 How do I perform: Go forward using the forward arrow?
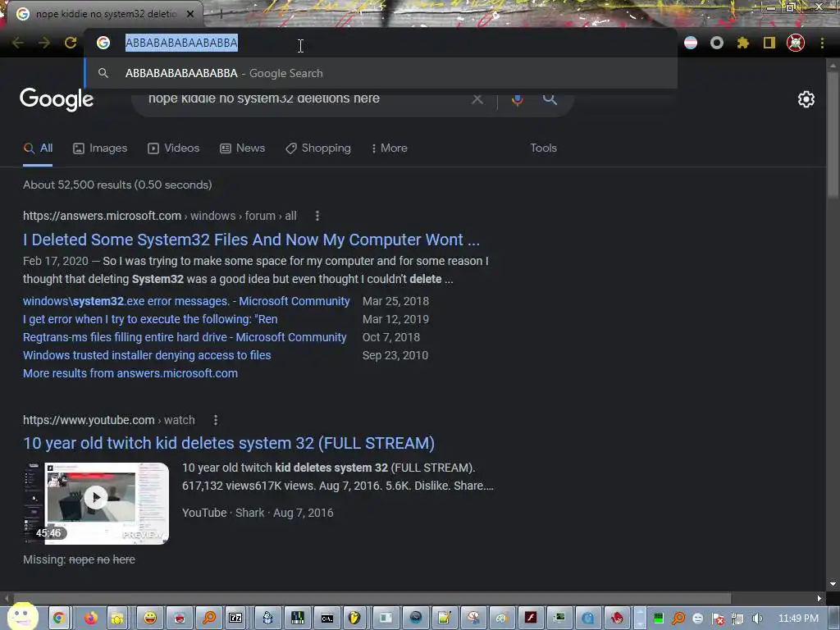(x=44, y=43)
